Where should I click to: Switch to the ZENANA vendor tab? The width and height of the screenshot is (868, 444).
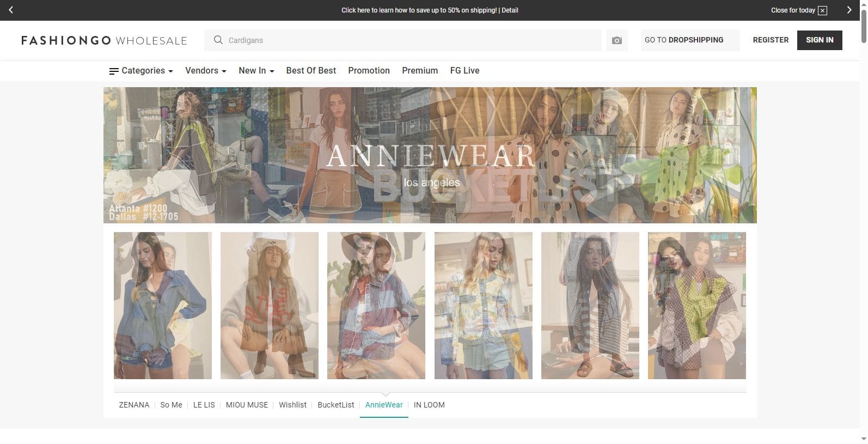[134, 405]
